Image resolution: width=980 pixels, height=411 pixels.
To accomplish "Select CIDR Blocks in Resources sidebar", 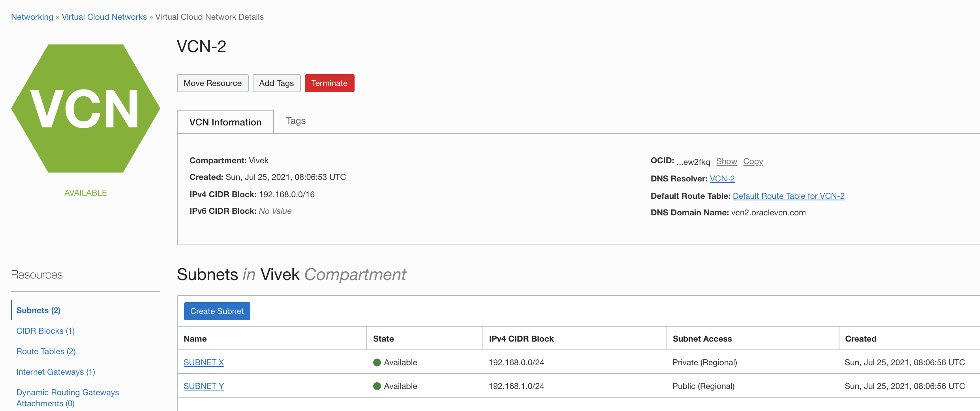I will 45,331.
